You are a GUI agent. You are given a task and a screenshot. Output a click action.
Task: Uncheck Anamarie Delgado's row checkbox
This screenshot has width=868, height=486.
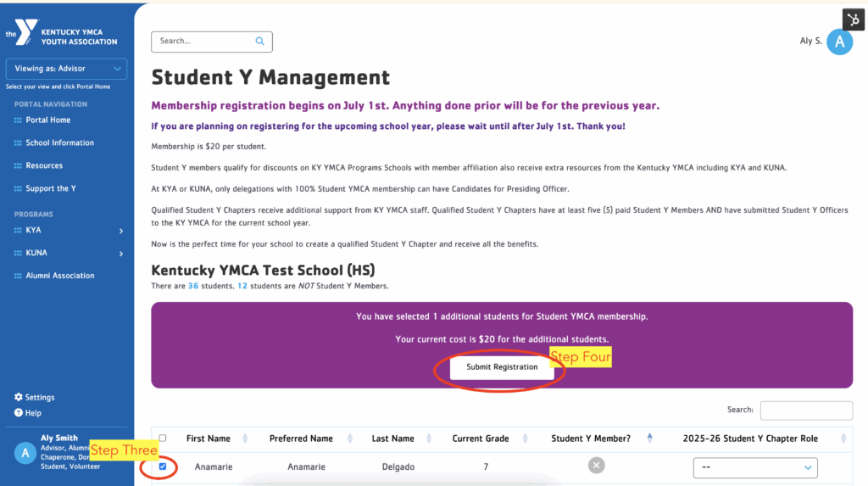[x=163, y=466]
